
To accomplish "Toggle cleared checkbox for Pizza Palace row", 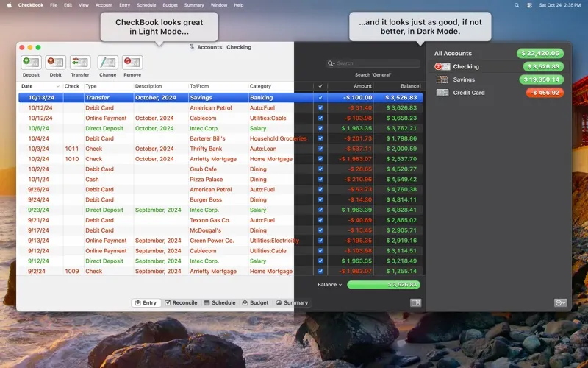I will [x=320, y=179].
